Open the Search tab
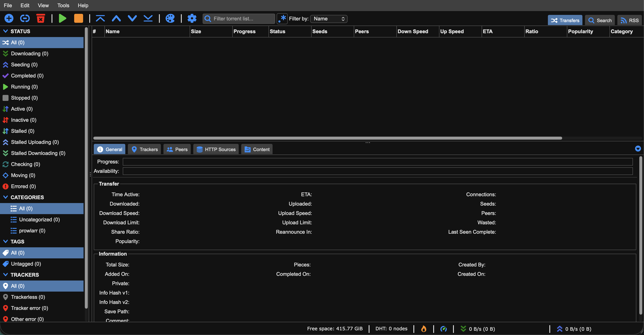 599,20
